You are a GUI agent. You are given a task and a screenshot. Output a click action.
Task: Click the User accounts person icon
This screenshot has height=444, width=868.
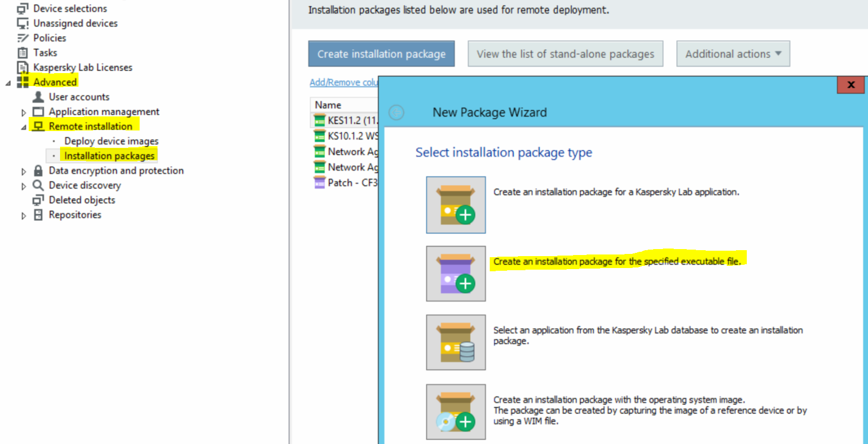click(x=38, y=97)
